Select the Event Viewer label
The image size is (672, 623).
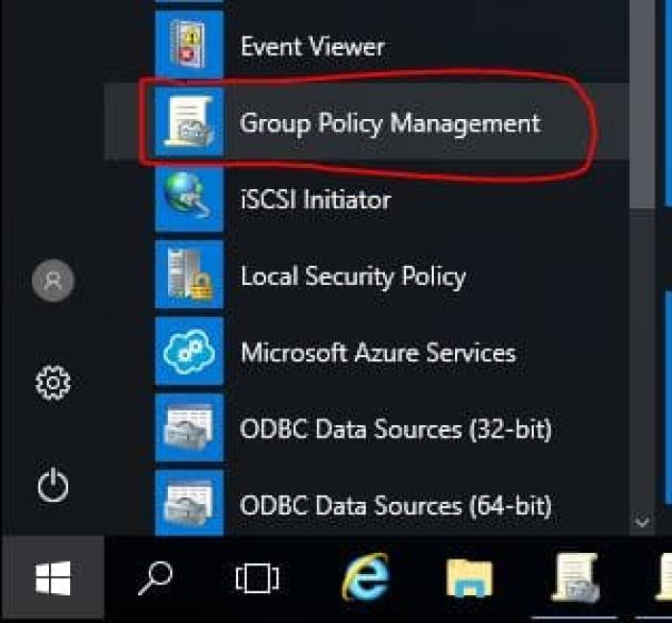click(312, 46)
